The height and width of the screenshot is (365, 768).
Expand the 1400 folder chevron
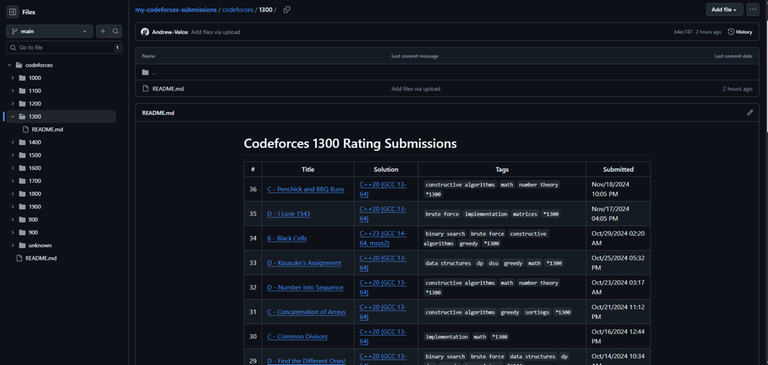click(13, 143)
